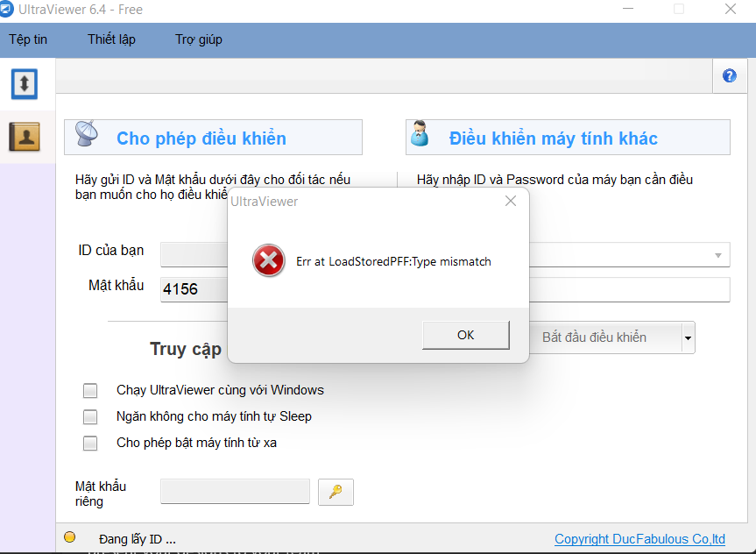Open the Tệp tin menu

[x=28, y=39]
